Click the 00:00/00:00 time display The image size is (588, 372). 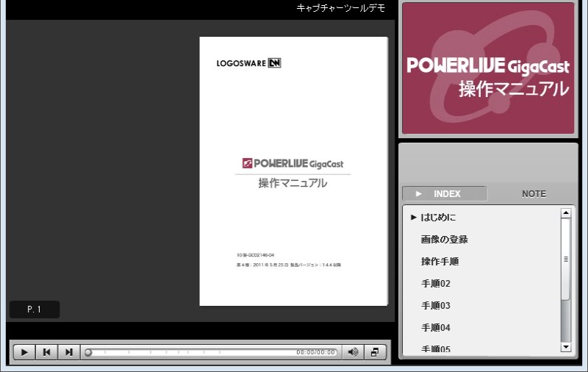(x=315, y=352)
